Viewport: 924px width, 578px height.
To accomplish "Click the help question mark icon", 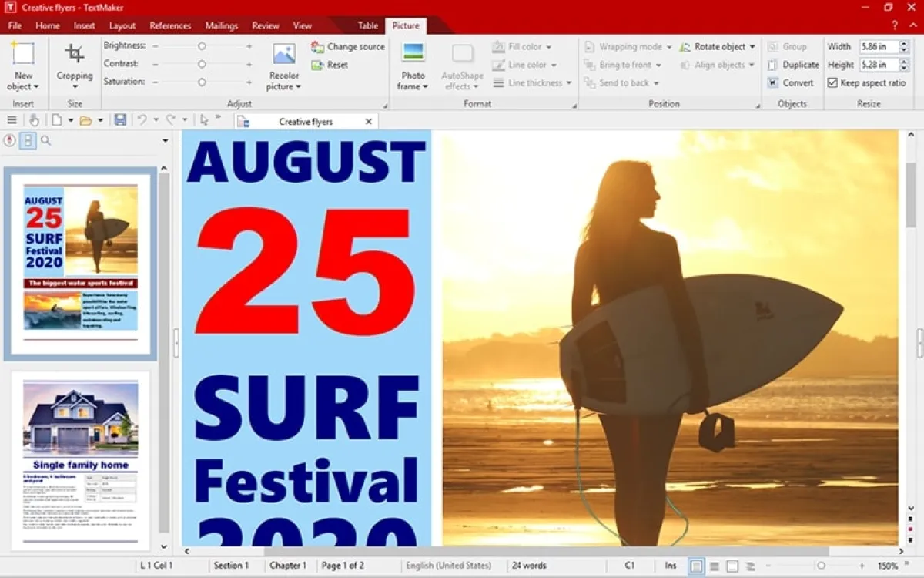I will [x=895, y=25].
